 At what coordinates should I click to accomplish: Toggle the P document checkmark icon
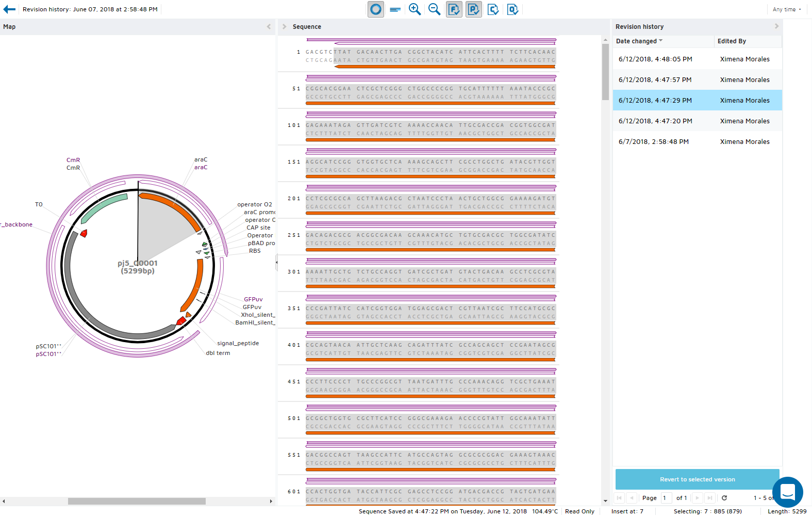click(474, 9)
